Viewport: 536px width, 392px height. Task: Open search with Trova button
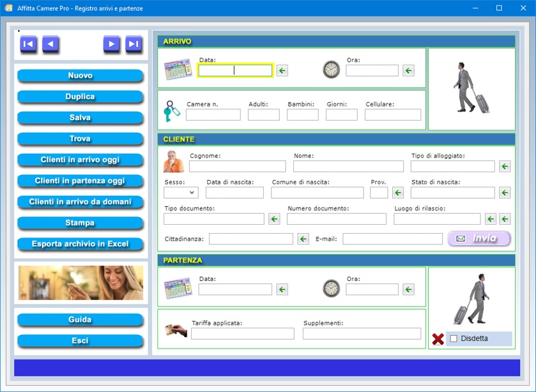click(80, 139)
